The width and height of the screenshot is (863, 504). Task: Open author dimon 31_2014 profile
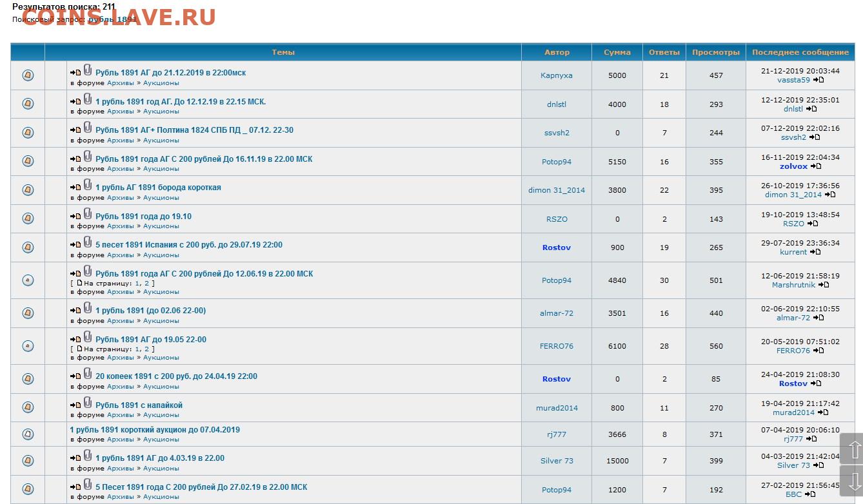pos(556,190)
